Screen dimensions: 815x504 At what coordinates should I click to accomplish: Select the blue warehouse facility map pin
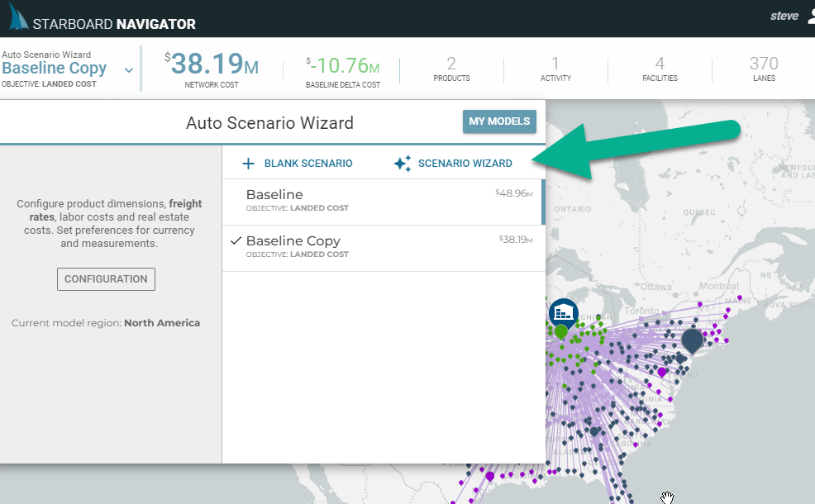[564, 312]
